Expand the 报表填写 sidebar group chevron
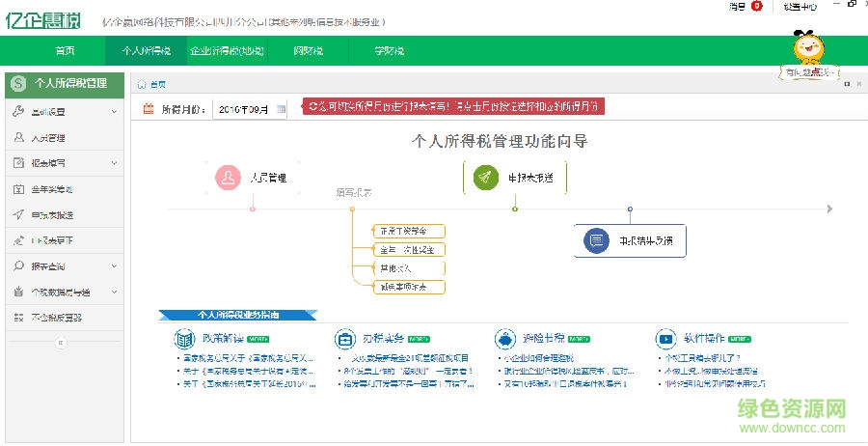This screenshot has width=868, height=446. coord(114,163)
